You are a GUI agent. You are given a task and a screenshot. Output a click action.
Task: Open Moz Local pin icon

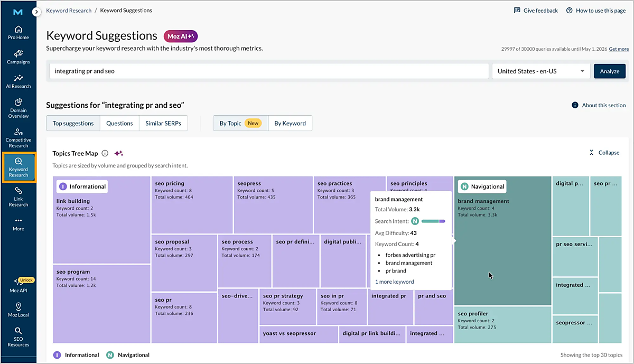coord(18,306)
